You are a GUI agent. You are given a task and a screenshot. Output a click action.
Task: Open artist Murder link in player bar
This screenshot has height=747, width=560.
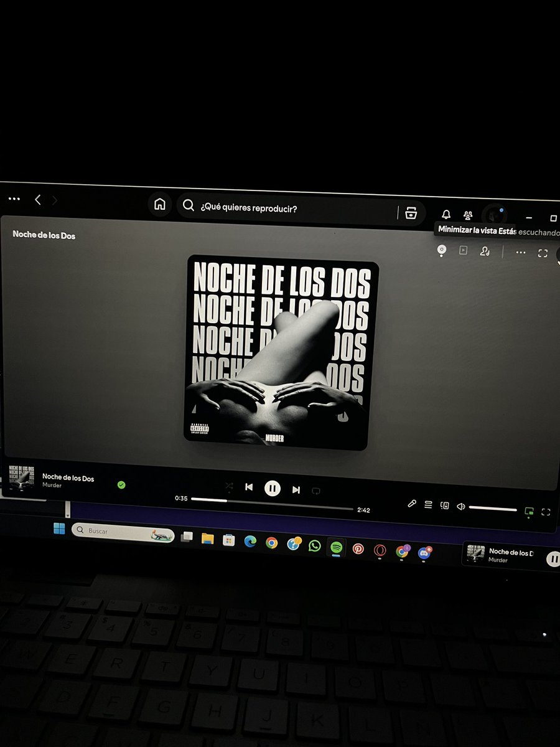[52, 486]
